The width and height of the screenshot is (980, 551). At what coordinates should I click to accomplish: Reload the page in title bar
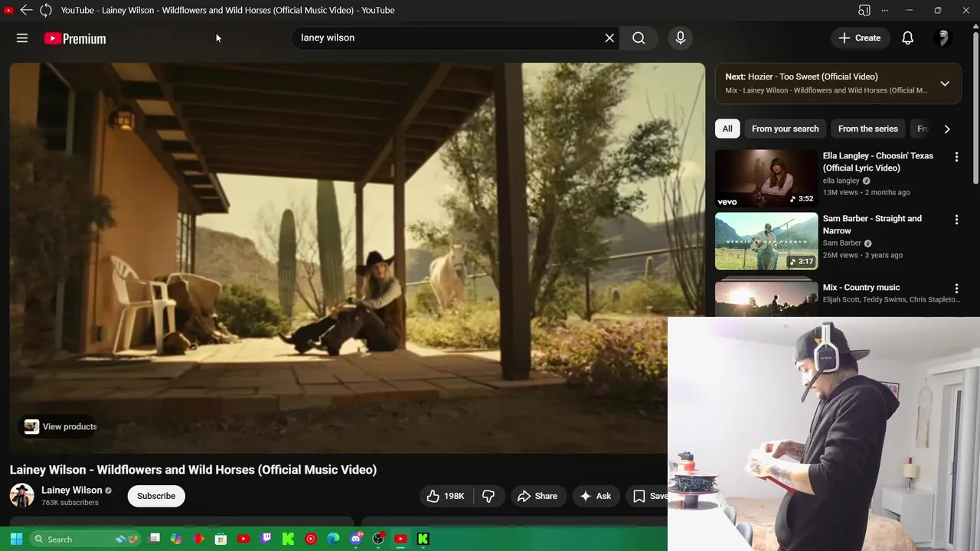tap(46, 10)
